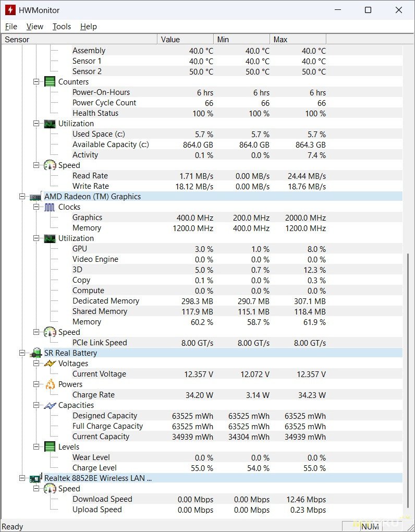Click the battery Levels green icon
This screenshot has height=532, width=415.
click(x=50, y=447)
